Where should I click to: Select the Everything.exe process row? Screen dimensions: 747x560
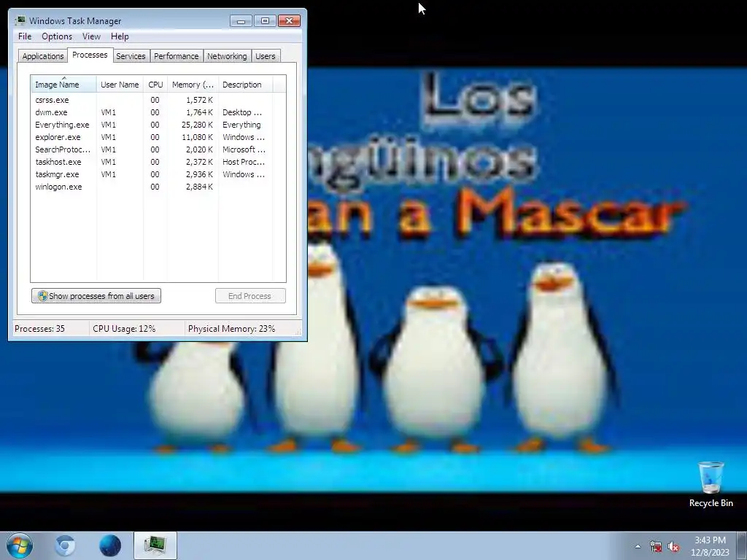pos(152,125)
